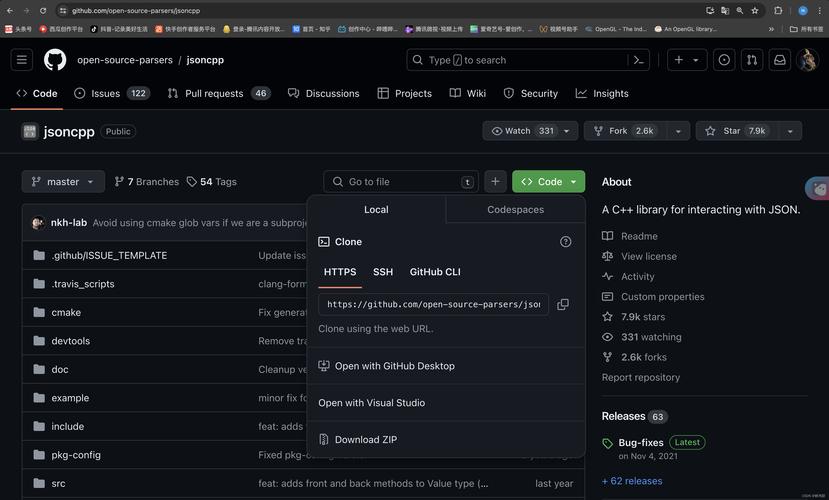The height and width of the screenshot is (500, 829).
Task: Open with GitHub Desktop
Action: pyautogui.click(x=394, y=366)
